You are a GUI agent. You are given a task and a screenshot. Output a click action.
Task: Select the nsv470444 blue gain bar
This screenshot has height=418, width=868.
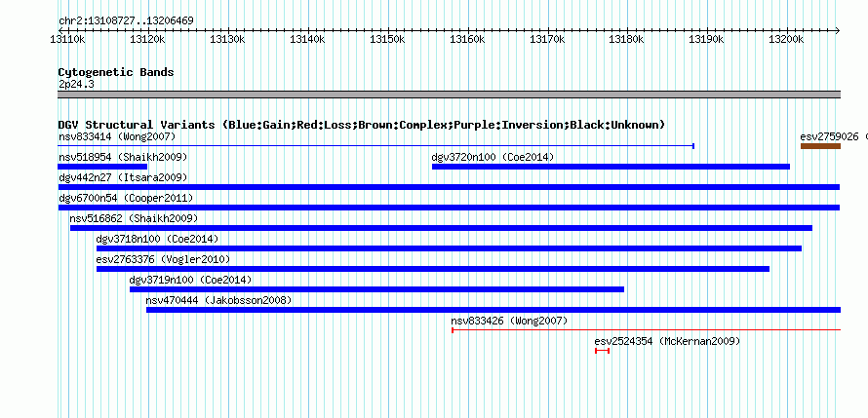(493, 310)
